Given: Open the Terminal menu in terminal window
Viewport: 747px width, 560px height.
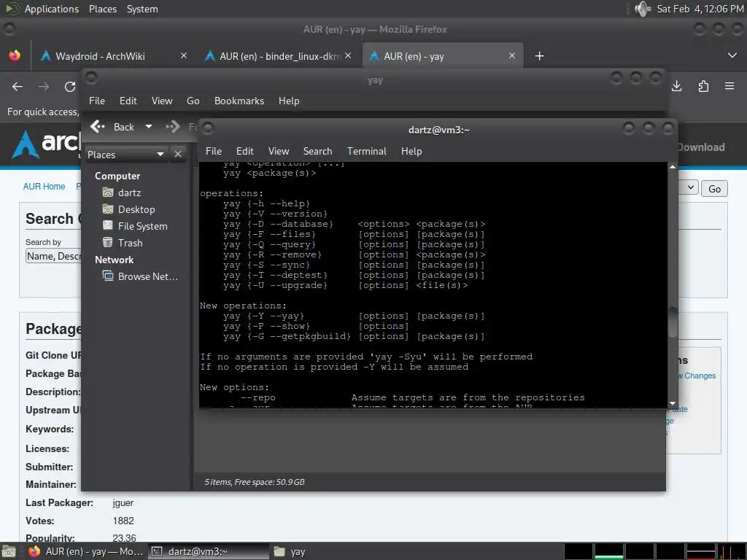Looking at the screenshot, I should (x=366, y=152).
